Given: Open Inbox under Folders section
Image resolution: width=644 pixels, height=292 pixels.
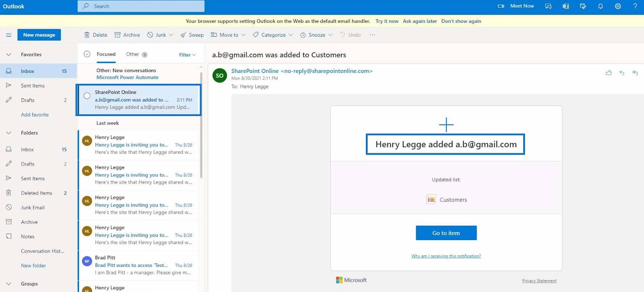Looking at the screenshot, I should click(x=27, y=150).
